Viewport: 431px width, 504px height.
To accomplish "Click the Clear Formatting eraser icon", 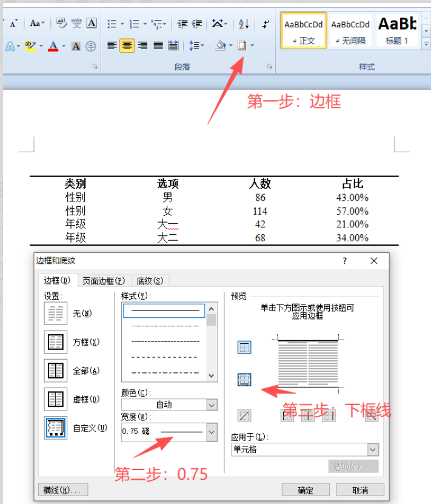I will point(61,23).
